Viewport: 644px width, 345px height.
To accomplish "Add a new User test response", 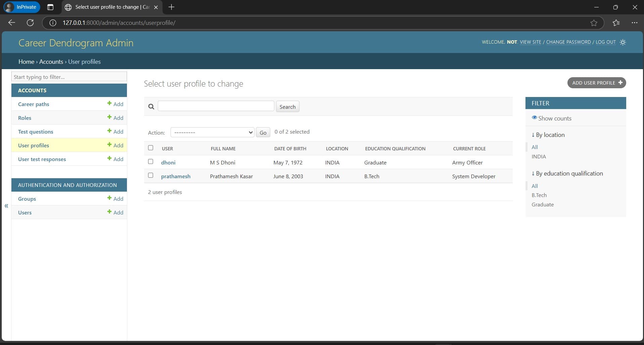I will pos(115,159).
